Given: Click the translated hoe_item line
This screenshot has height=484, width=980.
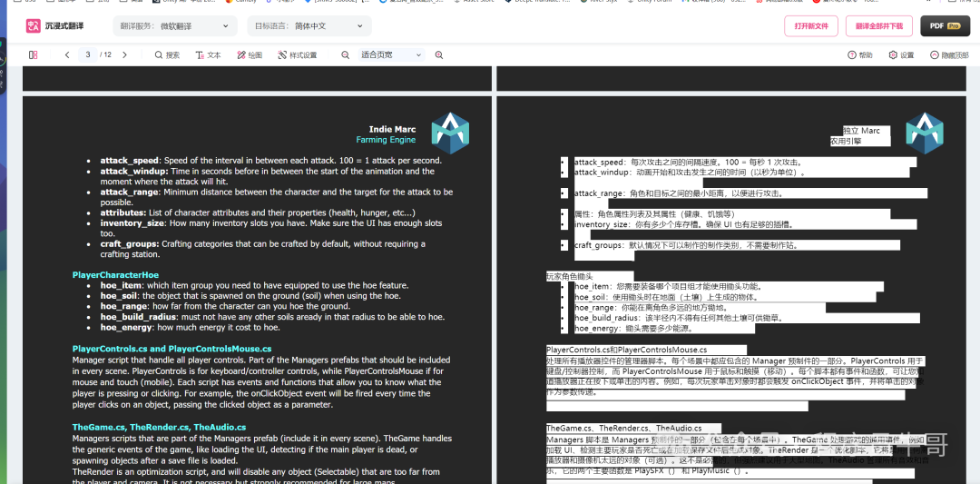Looking at the screenshot, I should click(669, 287).
